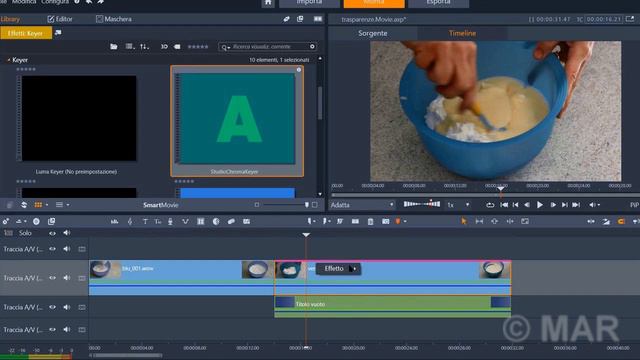Open the Help question mark icon
The image size is (640, 360).
coord(76,2)
